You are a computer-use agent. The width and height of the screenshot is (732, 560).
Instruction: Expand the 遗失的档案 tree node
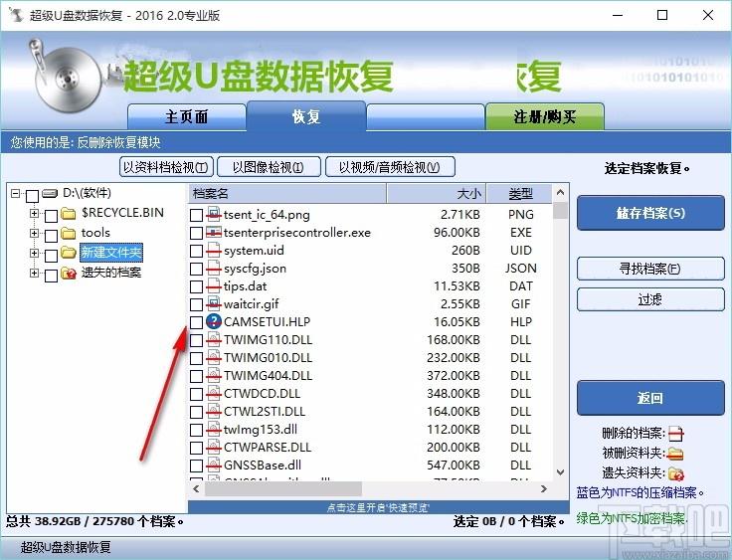coord(34,273)
